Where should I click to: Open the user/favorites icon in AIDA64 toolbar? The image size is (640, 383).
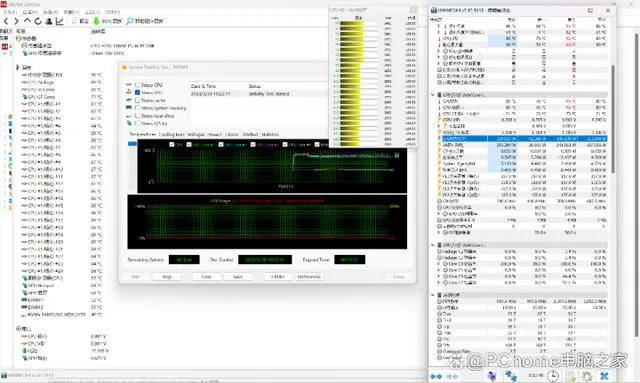point(49,21)
